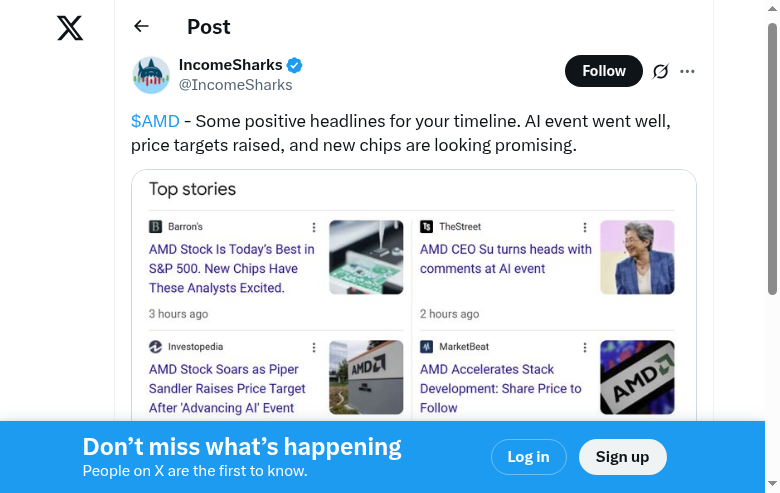
Task: Click the Grok icon beside Follow
Action: pyautogui.click(x=660, y=71)
